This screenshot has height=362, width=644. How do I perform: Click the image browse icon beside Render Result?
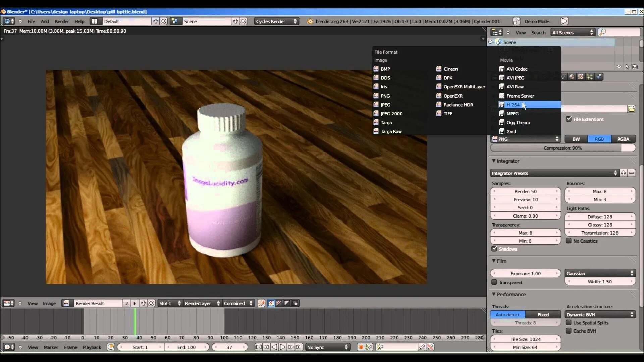(x=66, y=303)
